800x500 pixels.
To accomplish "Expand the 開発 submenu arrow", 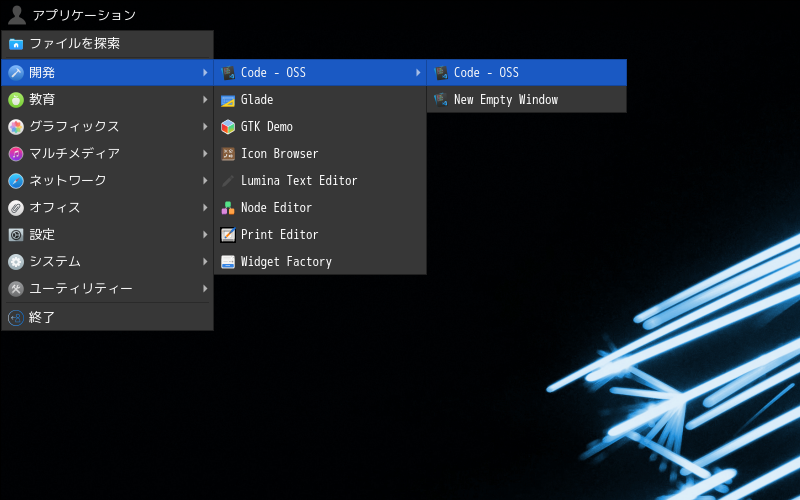I will (x=205, y=72).
